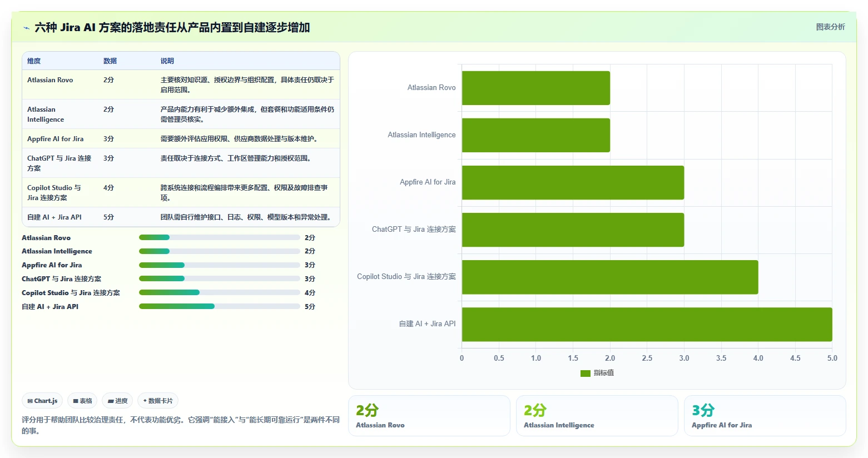Click the 图表分析 label in header
The height and width of the screenshot is (458, 868).
point(830,27)
